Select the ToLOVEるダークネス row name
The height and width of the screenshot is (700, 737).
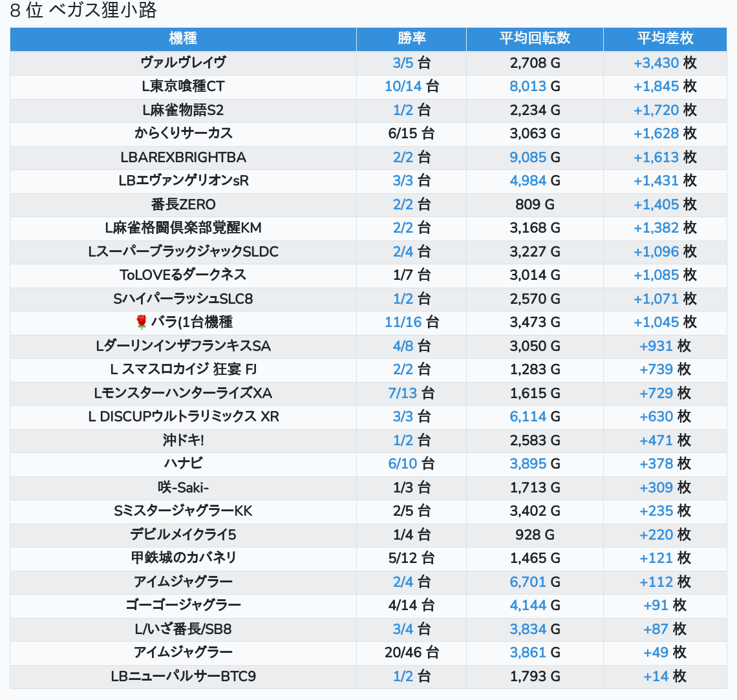[x=184, y=275]
